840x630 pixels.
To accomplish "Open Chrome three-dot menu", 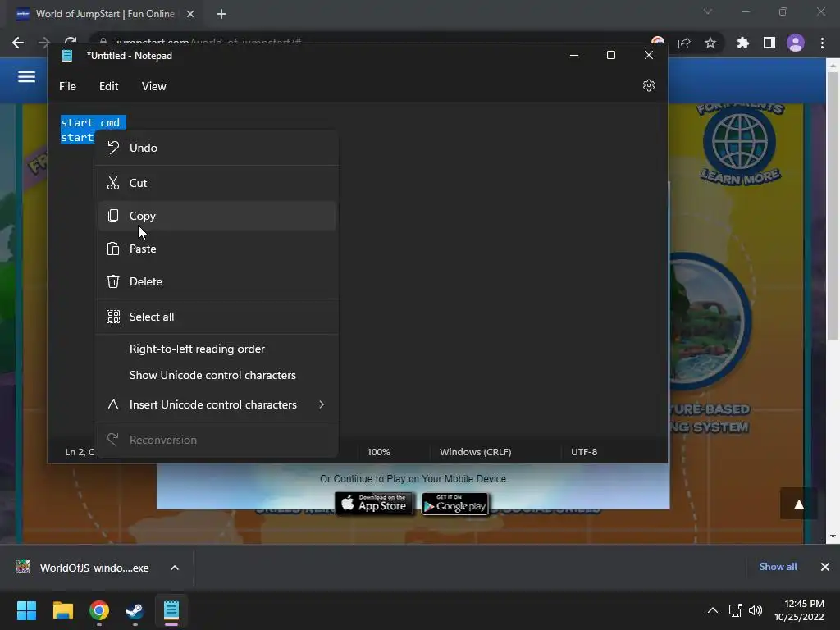I will [822, 43].
